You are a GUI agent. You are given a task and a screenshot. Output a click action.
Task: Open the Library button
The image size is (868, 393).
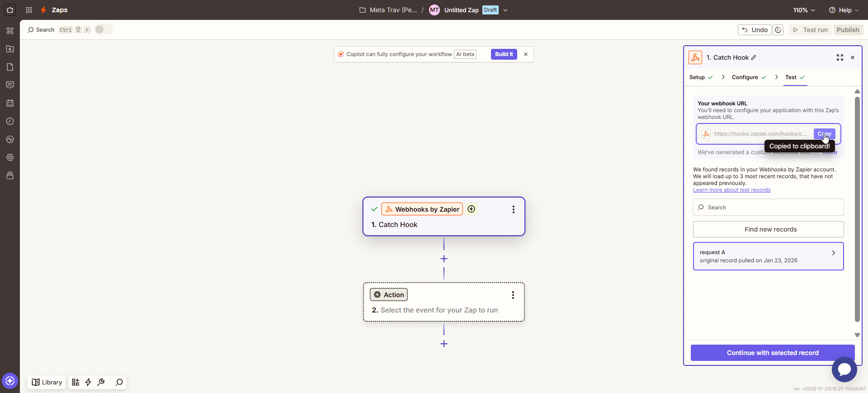click(x=47, y=382)
